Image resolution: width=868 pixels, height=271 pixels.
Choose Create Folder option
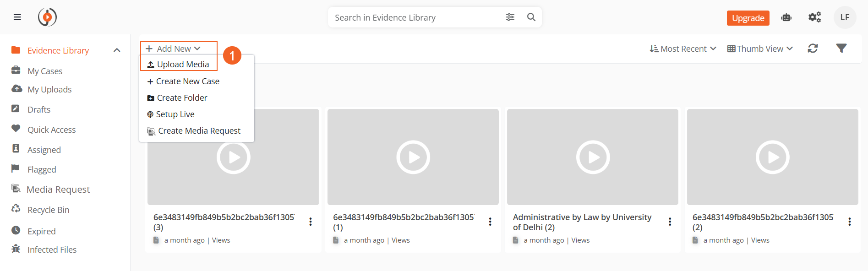[177, 98]
